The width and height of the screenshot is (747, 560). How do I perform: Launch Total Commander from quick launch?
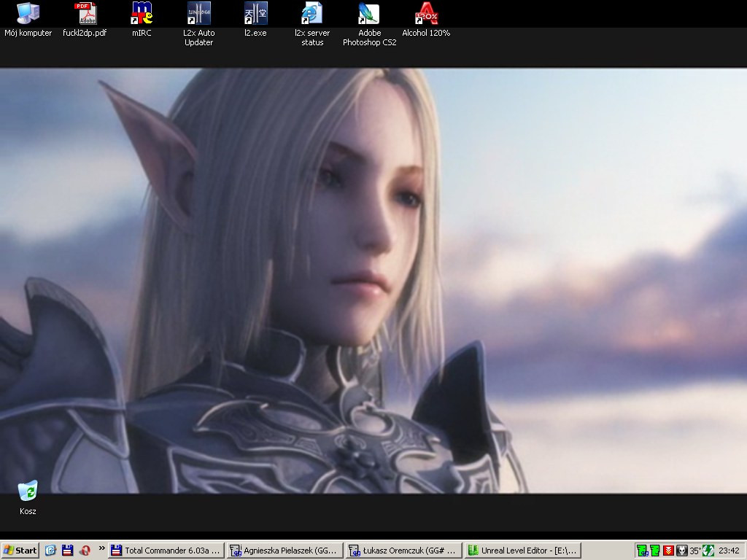click(67, 551)
